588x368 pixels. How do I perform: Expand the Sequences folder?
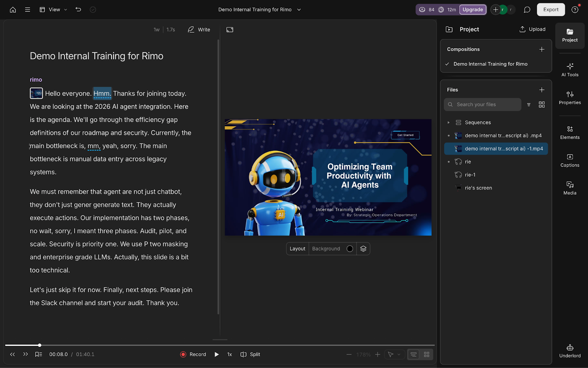point(448,123)
